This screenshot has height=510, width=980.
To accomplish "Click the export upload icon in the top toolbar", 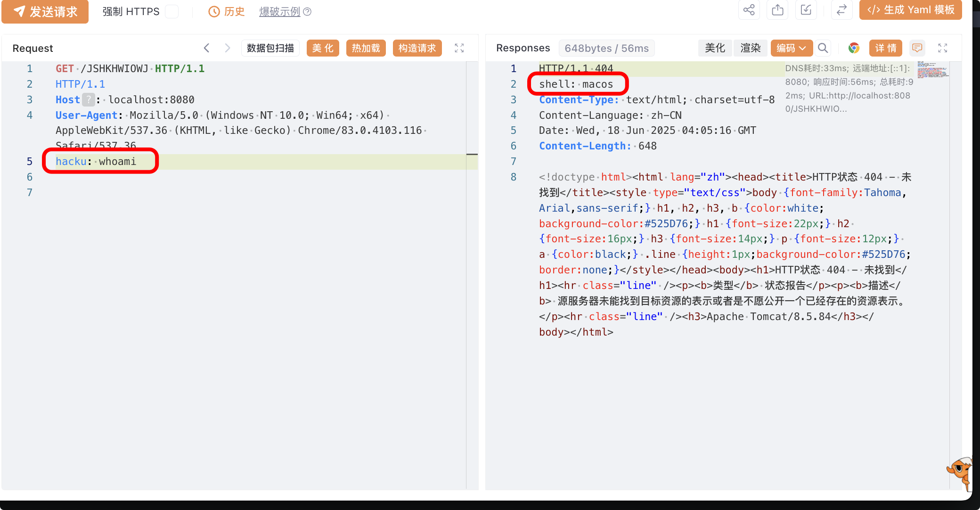I will tap(777, 10).
